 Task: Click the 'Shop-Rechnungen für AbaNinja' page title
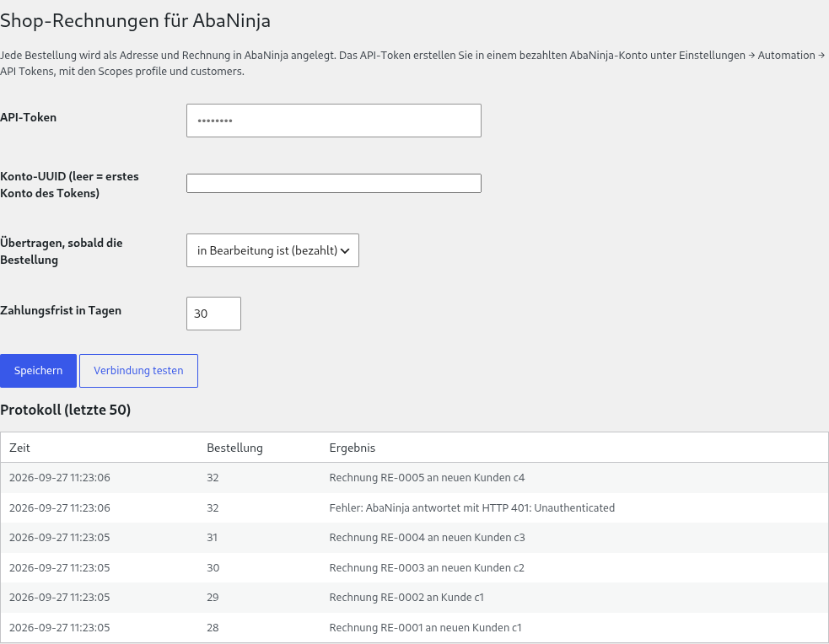pyautogui.click(x=135, y=20)
